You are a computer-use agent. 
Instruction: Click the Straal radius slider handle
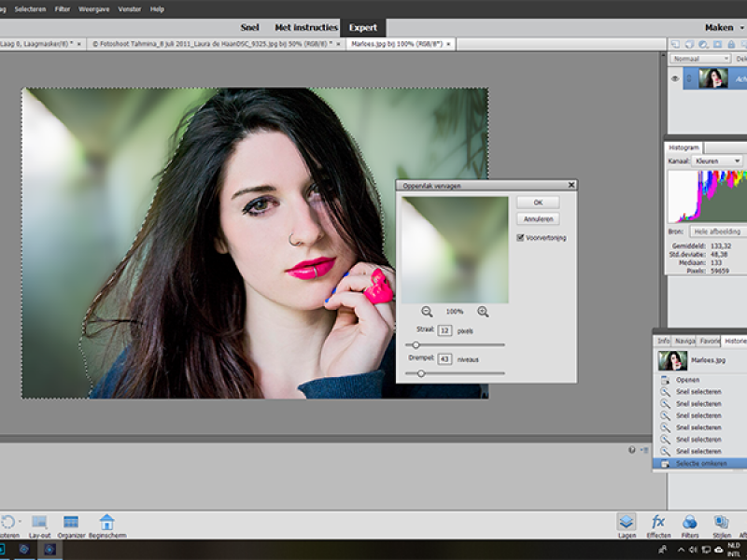[416, 345]
